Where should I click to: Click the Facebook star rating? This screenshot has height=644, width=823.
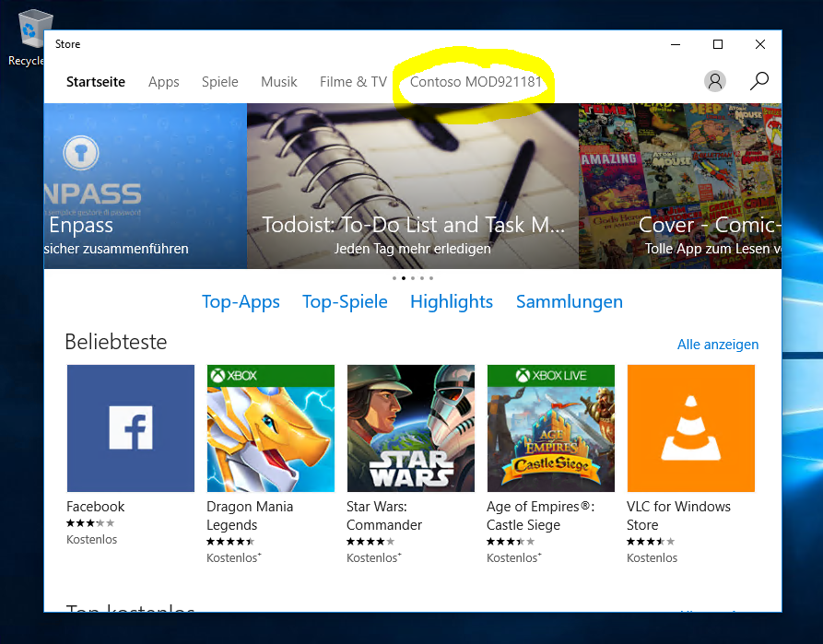tap(90, 523)
